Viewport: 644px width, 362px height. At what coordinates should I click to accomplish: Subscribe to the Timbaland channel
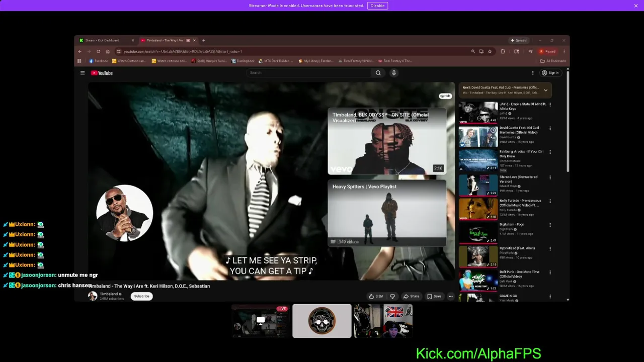point(141,296)
